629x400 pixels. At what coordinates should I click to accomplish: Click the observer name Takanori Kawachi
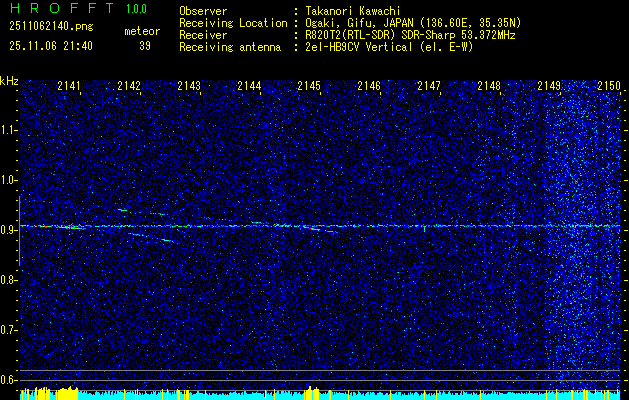353,11
